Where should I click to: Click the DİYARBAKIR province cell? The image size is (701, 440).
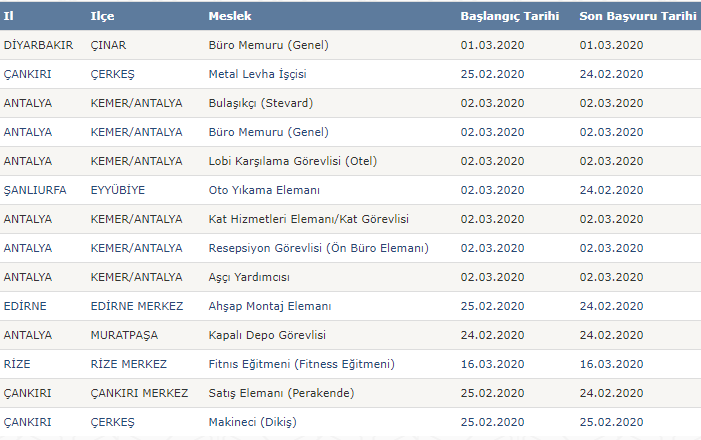[38, 45]
